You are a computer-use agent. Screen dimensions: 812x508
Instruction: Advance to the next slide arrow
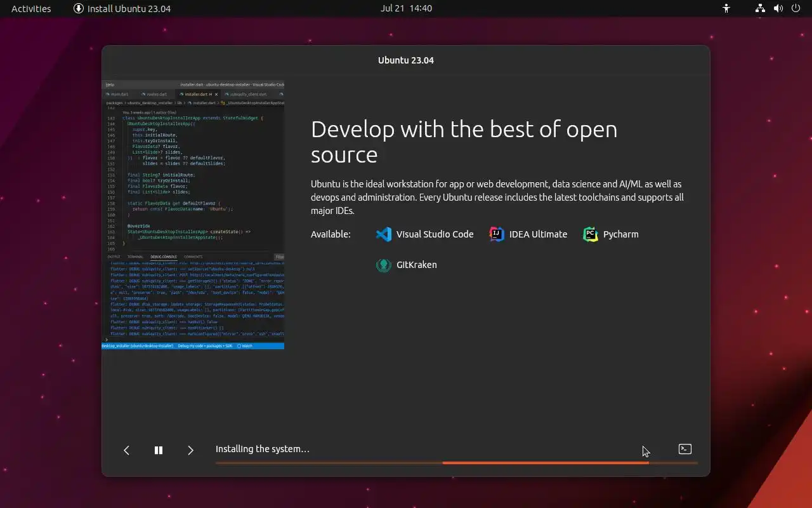[190, 450]
